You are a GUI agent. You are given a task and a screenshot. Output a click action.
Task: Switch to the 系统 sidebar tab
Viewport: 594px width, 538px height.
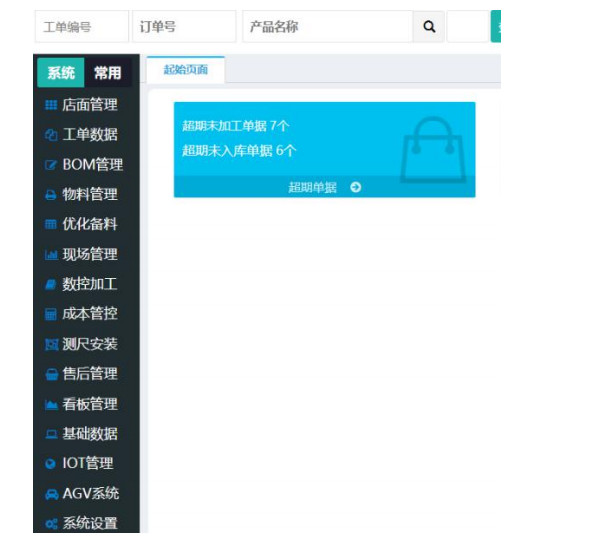61,72
